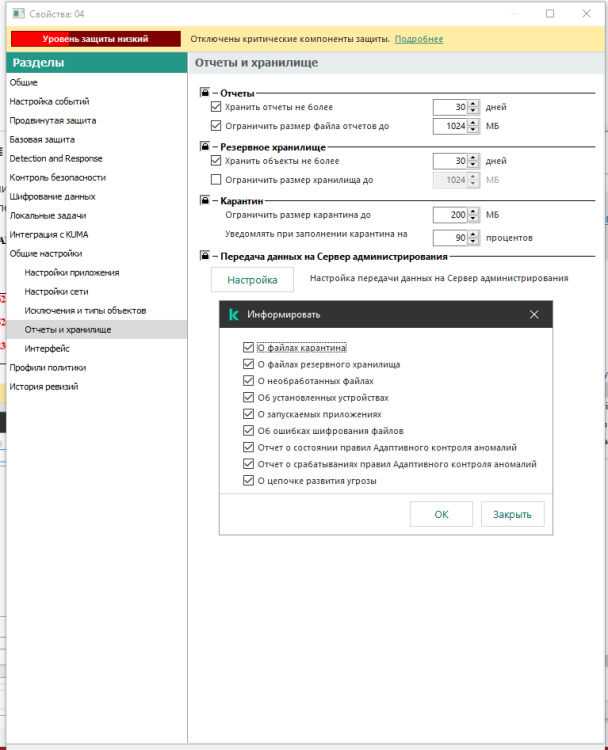Open the Подробнее link in warning bar
Viewport: 608px width, 750px height.
(419, 39)
